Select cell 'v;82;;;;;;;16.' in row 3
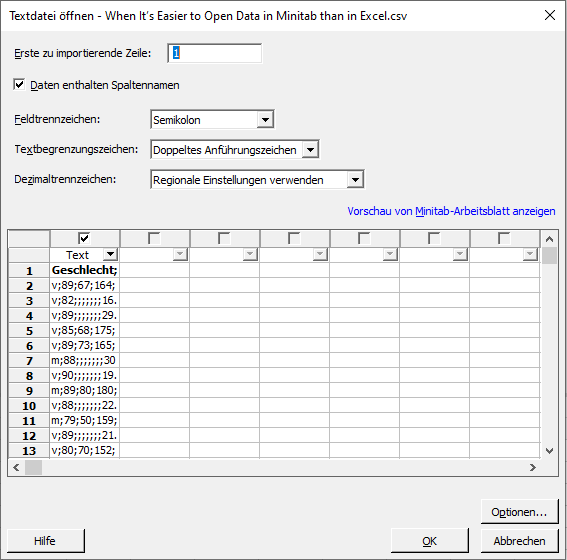Screen dimensions: 567x560 tap(84, 300)
